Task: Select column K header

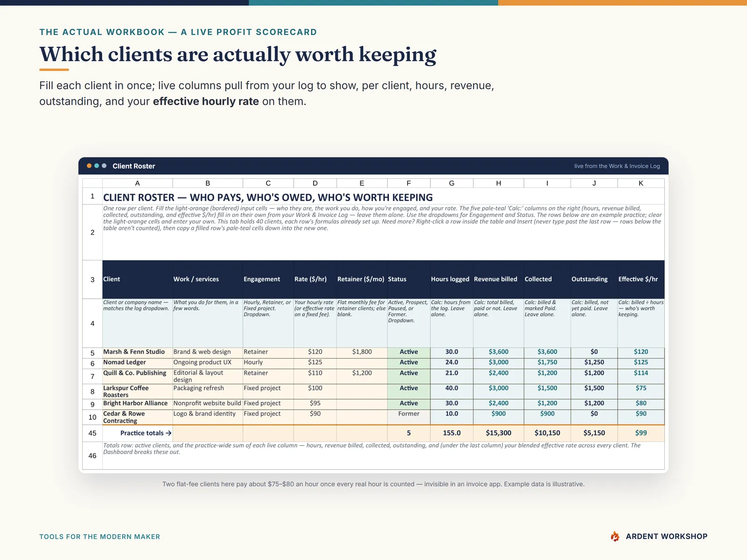Action: pyautogui.click(x=641, y=183)
